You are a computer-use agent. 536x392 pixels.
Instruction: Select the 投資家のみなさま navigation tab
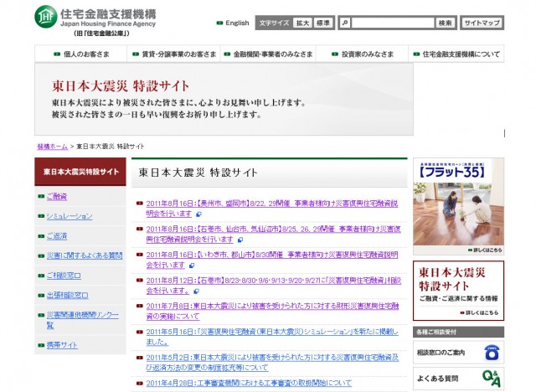pyautogui.click(x=363, y=54)
